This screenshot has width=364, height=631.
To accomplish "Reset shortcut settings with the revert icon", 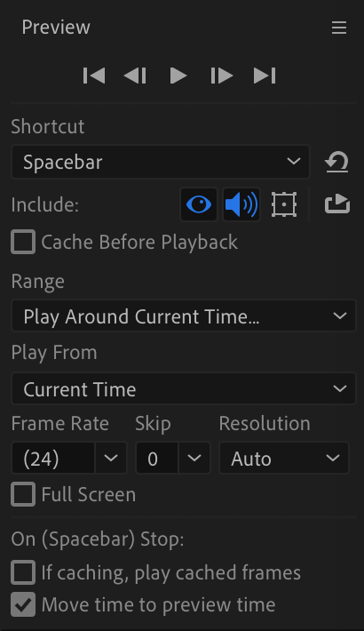I will pos(336,162).
